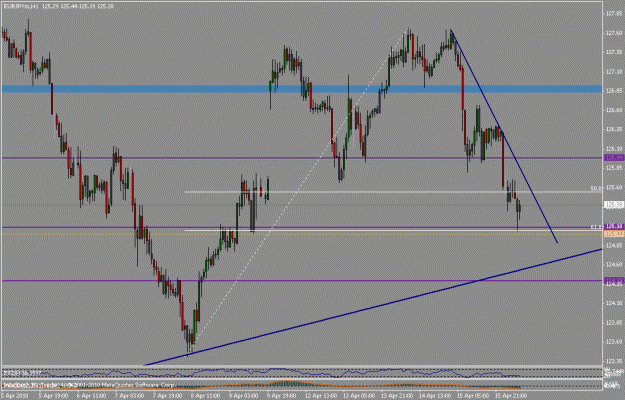
Task: Click the 7 Apr 03:00 time label
Action: (129, 396)
